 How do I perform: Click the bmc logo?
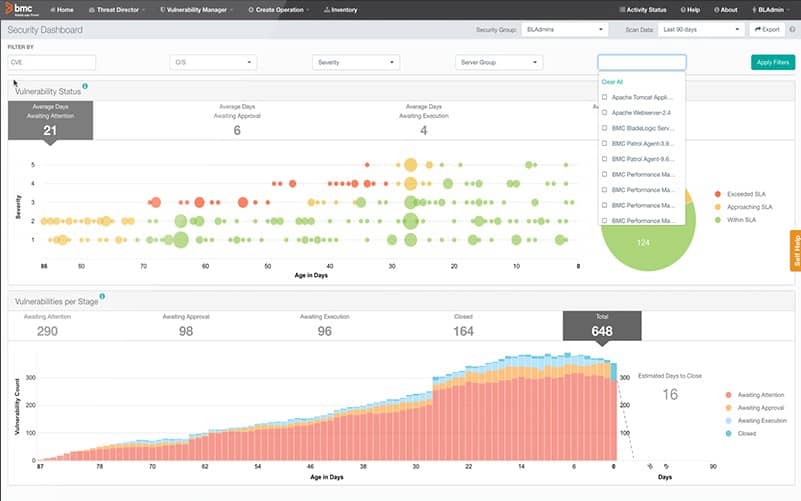click(19, 9)
